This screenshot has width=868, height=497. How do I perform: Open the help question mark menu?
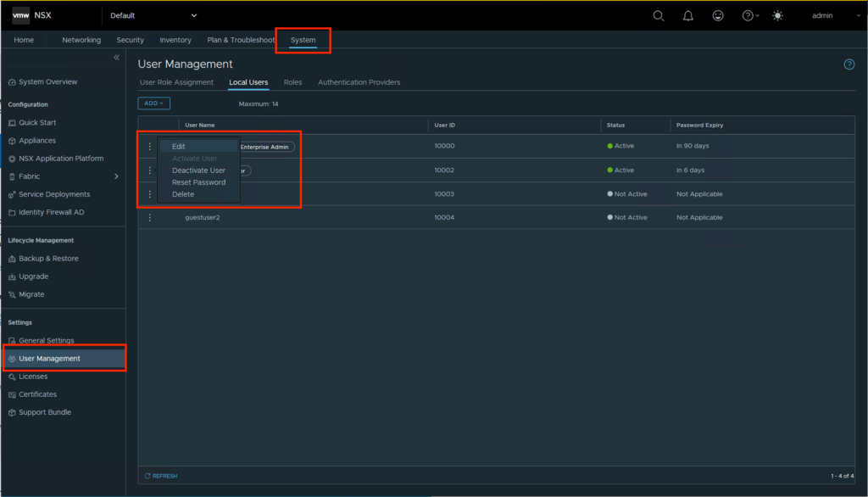click(x=749, y=15)
